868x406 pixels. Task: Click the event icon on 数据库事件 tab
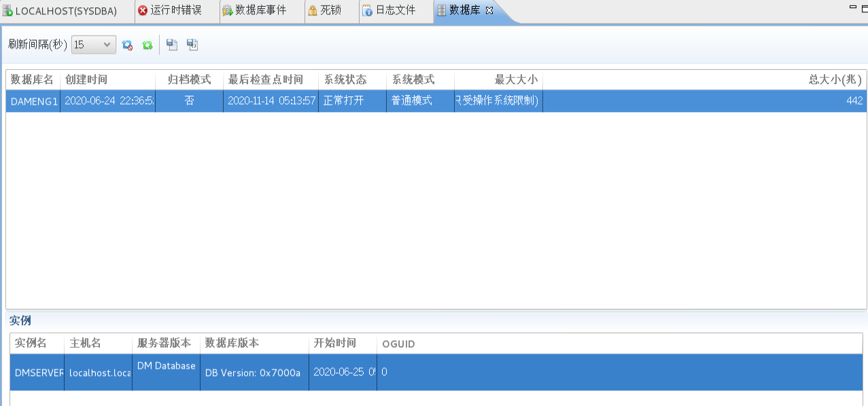[x=225, y=11]
